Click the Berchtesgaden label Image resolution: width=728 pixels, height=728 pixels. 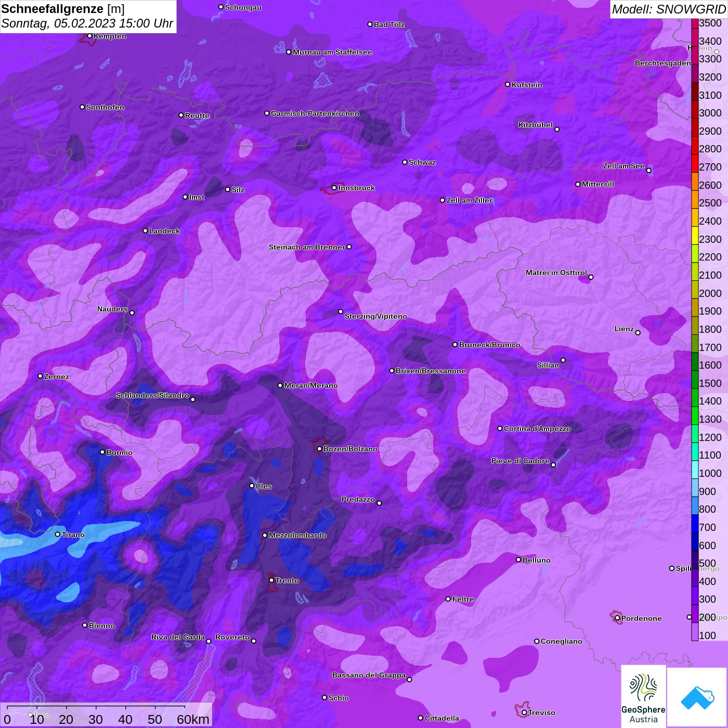coord(663,63)
